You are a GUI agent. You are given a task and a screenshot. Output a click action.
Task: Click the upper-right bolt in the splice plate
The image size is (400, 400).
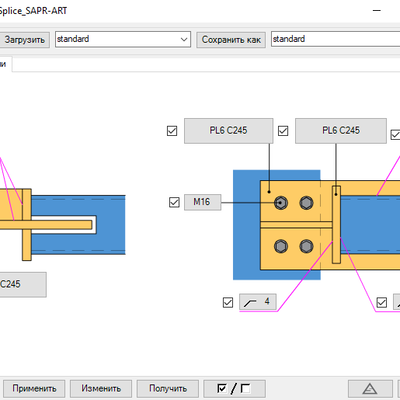[x=306, y=203]
